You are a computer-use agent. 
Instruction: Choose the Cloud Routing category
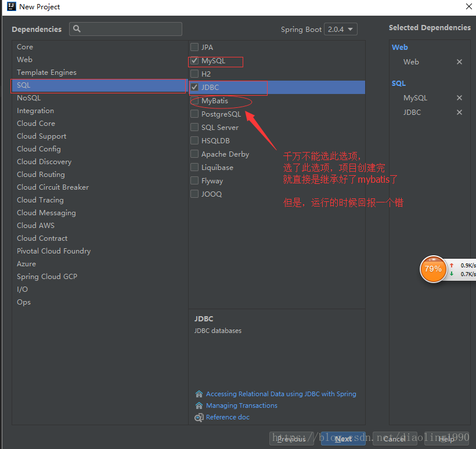coord(100,174)
